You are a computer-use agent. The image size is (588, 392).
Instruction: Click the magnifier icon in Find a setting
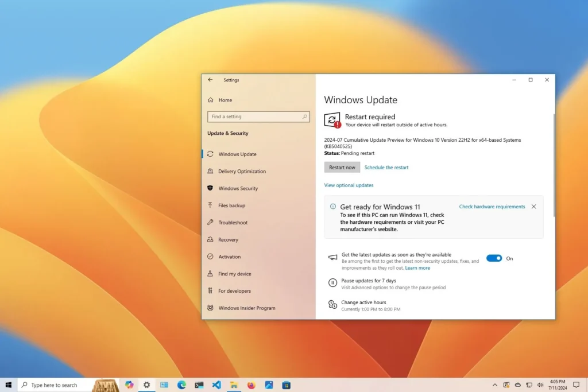[304, 117]
